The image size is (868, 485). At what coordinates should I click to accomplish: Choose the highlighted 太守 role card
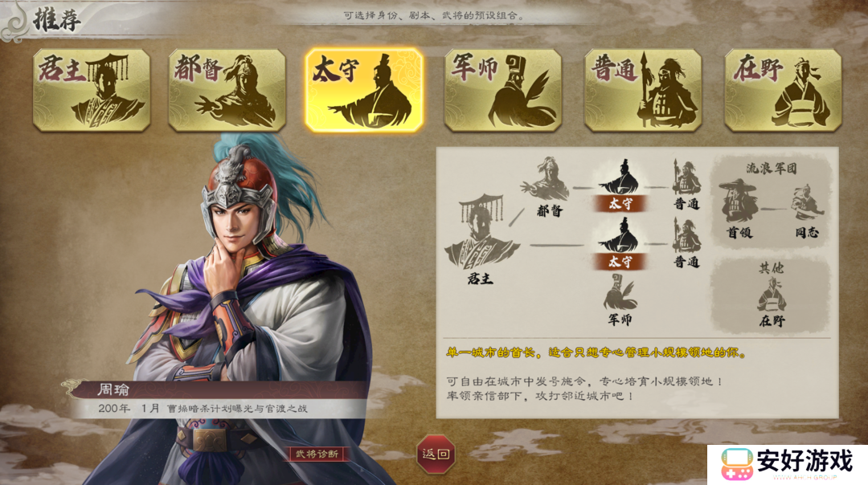(364, 90)
